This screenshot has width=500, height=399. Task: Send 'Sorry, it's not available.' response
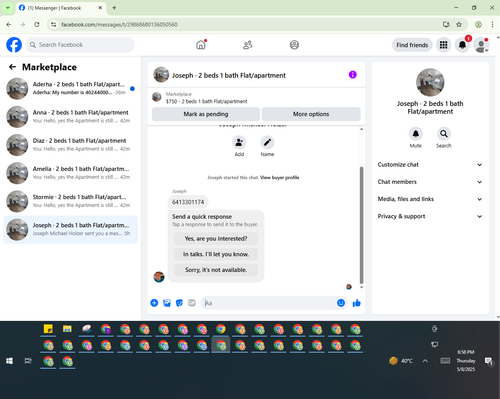tap(216, 270)
